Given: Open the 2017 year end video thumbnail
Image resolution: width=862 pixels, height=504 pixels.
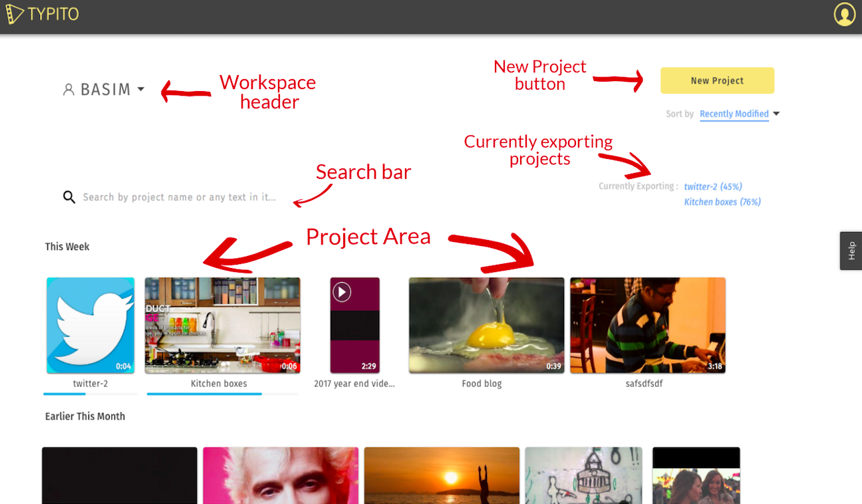Looking at the screenshot, I should pyautogui.click(x=355, y=325).
